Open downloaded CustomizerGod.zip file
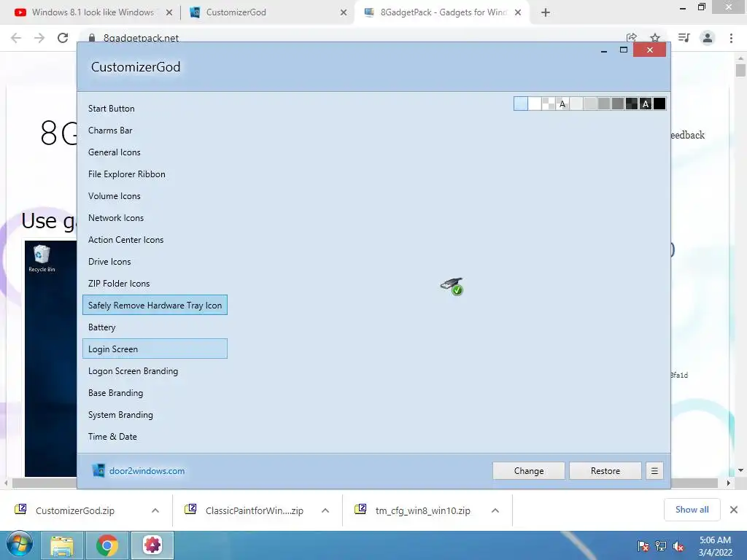This screenshot has width=747, height=560. 75,510
